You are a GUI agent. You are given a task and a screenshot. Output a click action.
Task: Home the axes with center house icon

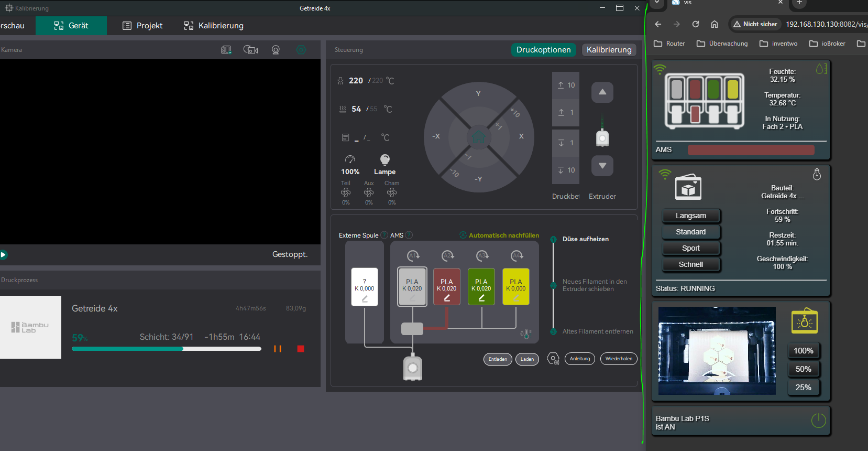pyautogui.click(x=478, y=137)
